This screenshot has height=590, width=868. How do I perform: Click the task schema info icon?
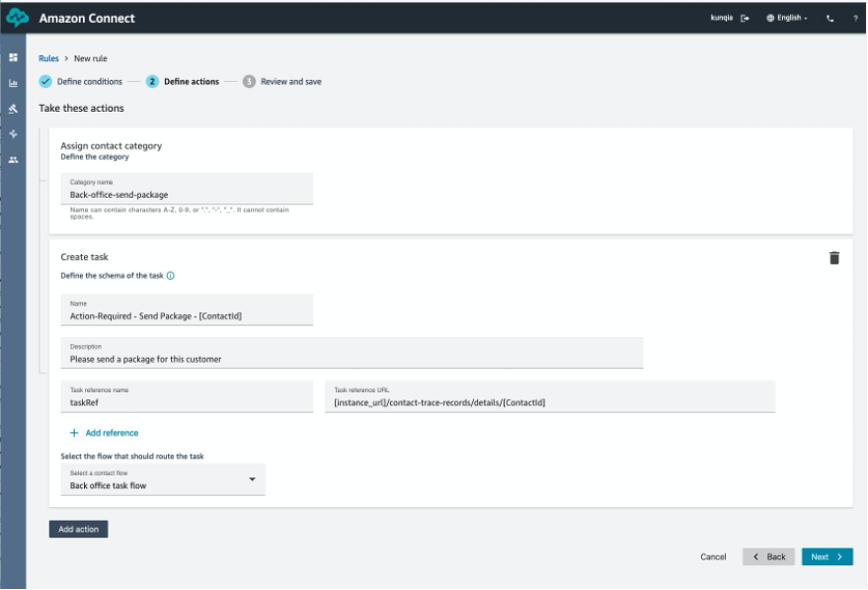(171, 276)
